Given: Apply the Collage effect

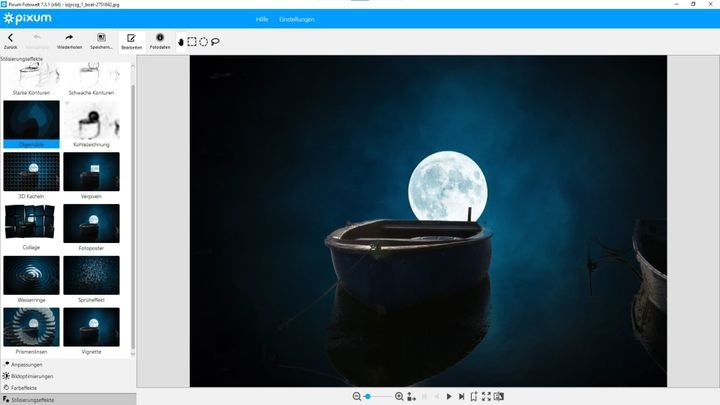Looking at the screenshot, I should tap(31, 227).
